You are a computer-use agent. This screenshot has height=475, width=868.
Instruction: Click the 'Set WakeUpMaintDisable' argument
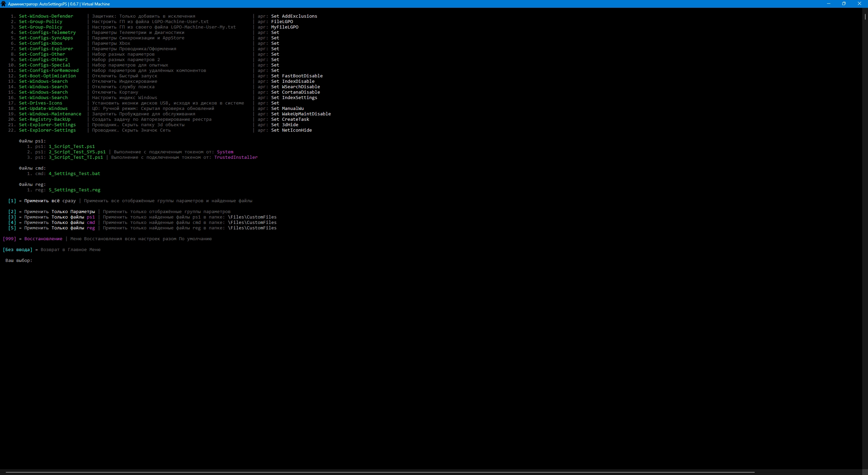click(x=301, y=114)
